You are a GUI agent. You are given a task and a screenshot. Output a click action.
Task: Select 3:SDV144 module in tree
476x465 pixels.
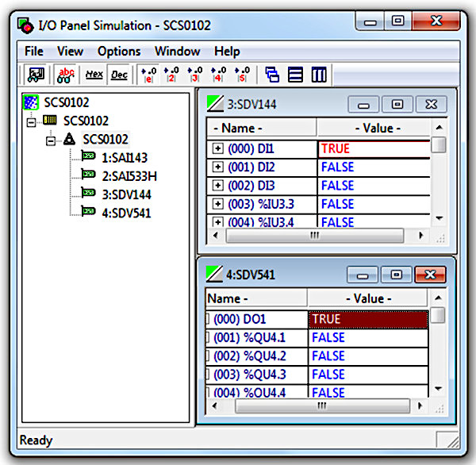tap(126, 194)
